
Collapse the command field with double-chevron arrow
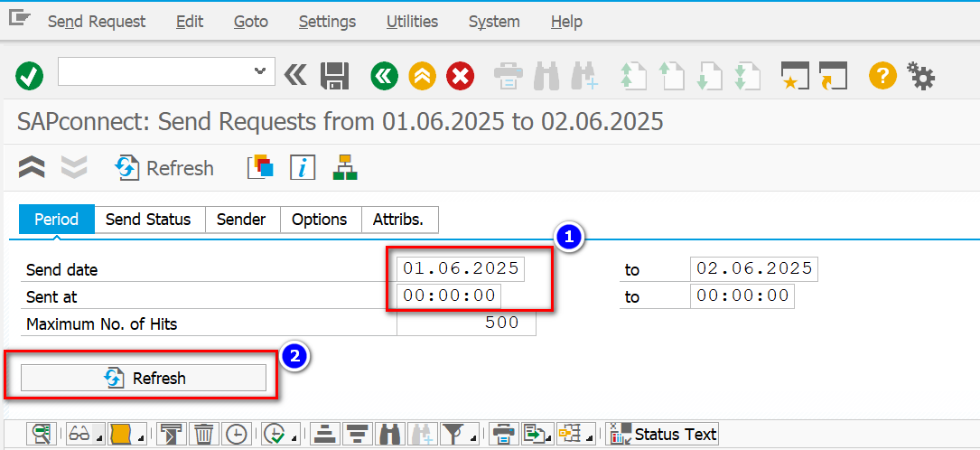[295, 76]
